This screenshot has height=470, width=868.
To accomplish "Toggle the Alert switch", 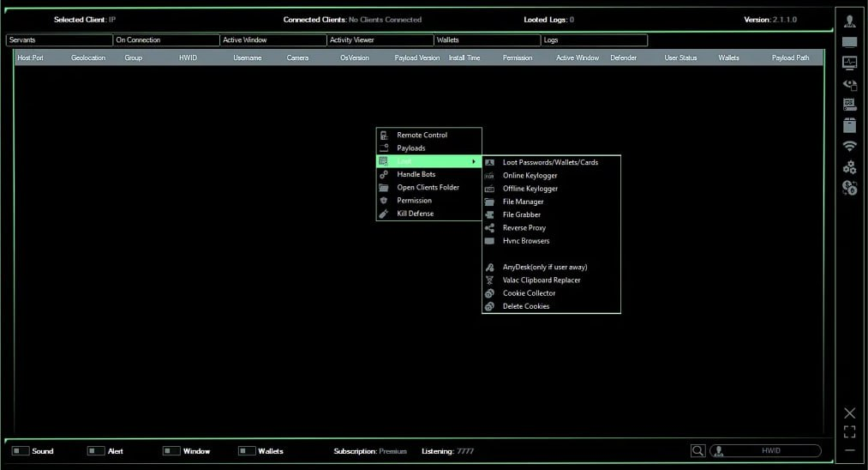I will pyautogui.click(x=96, y=450).
